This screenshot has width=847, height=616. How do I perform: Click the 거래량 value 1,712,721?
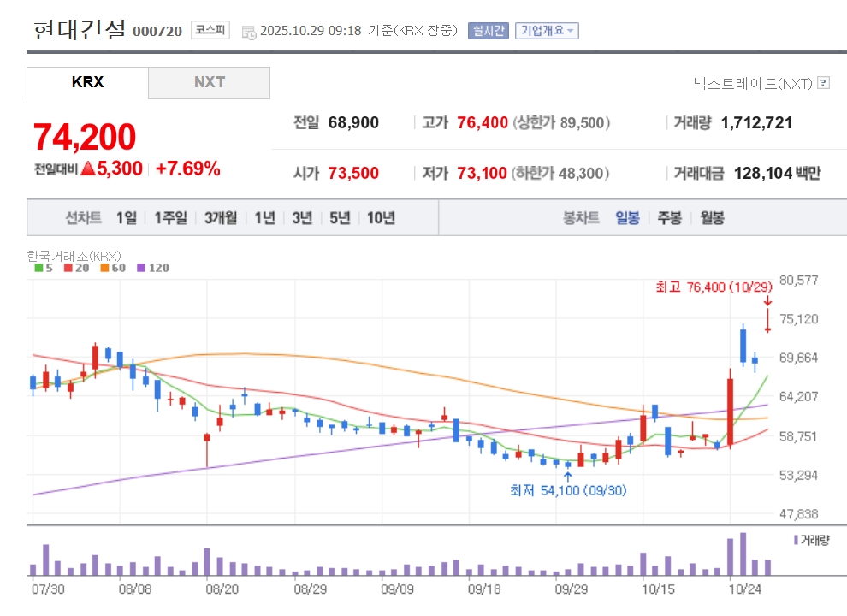[x=756, y=122]
